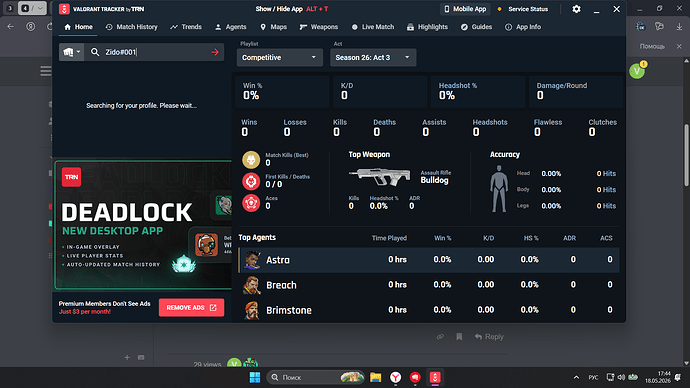690x388 pixels.
Task: Click the Top Agents heading
Action: point(257,238)
